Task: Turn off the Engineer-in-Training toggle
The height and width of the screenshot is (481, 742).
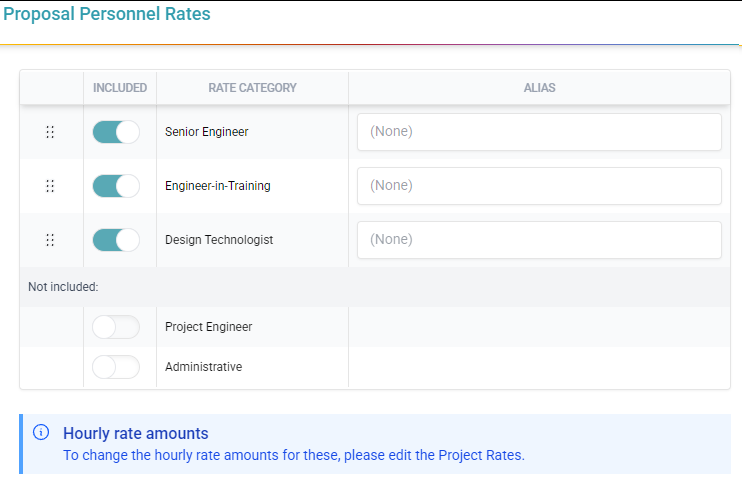Action: (116, 186)
